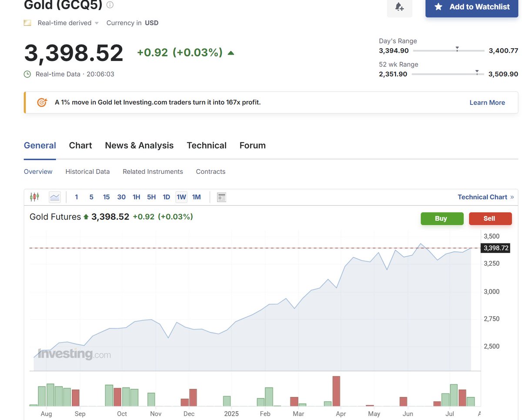The height and width of the screenshot is (420, 522).
Task: Open the News & Analysis tab
Action: click(139, 146)
